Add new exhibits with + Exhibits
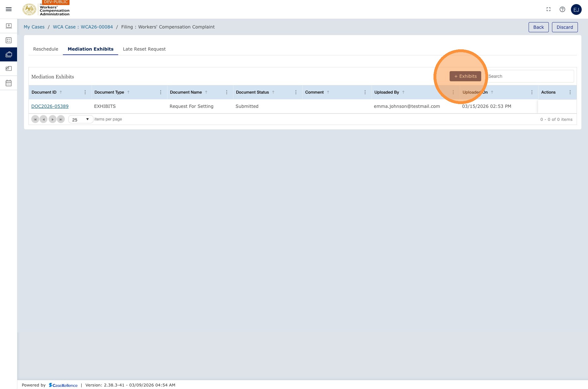 coord(465,76)
